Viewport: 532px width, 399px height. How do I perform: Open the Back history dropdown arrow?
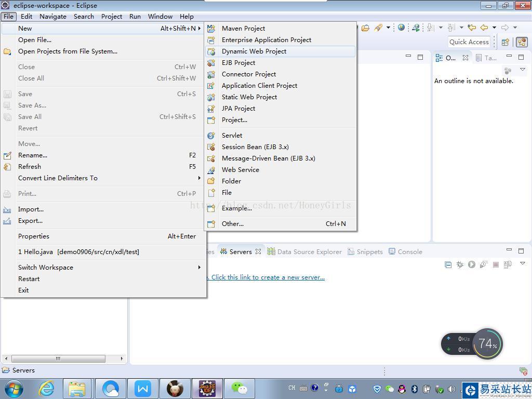pyautogui.click(x=495, y=28)
